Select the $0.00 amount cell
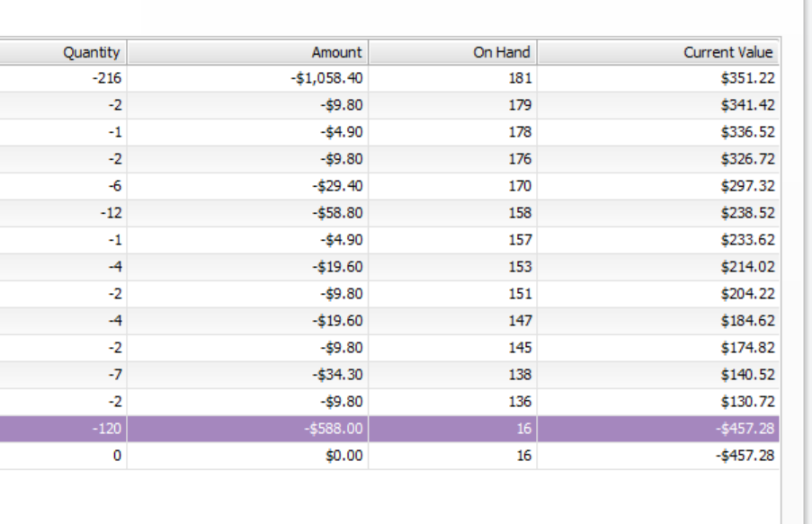The image size is (812, 524). click(344, 456)
